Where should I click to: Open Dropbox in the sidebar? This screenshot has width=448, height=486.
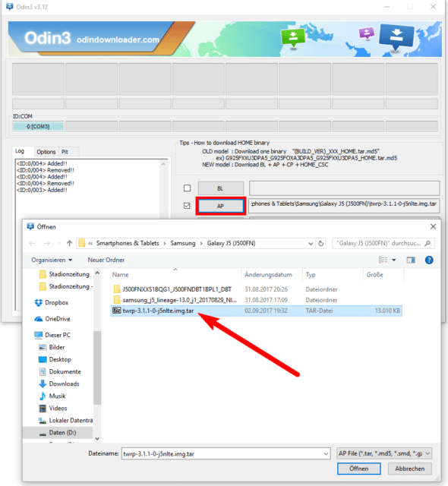tap(52, 302)
